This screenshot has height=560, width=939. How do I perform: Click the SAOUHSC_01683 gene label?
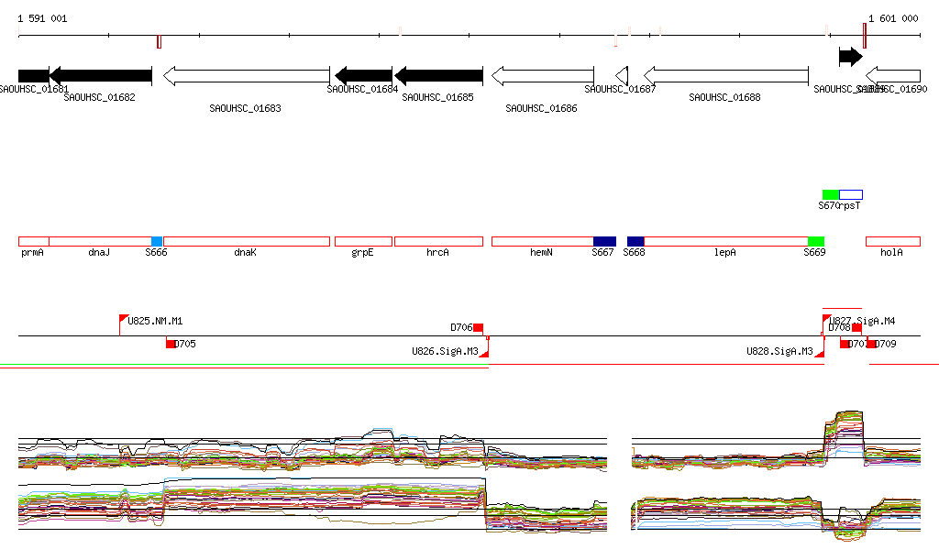point(246,108)
